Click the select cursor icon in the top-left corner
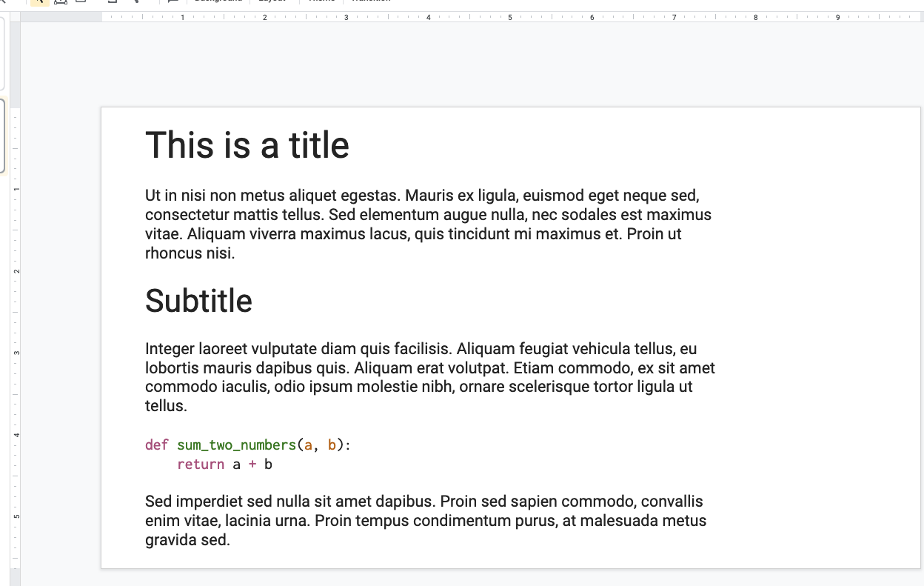This screenshot has width=924, height=586. [38, 3]
